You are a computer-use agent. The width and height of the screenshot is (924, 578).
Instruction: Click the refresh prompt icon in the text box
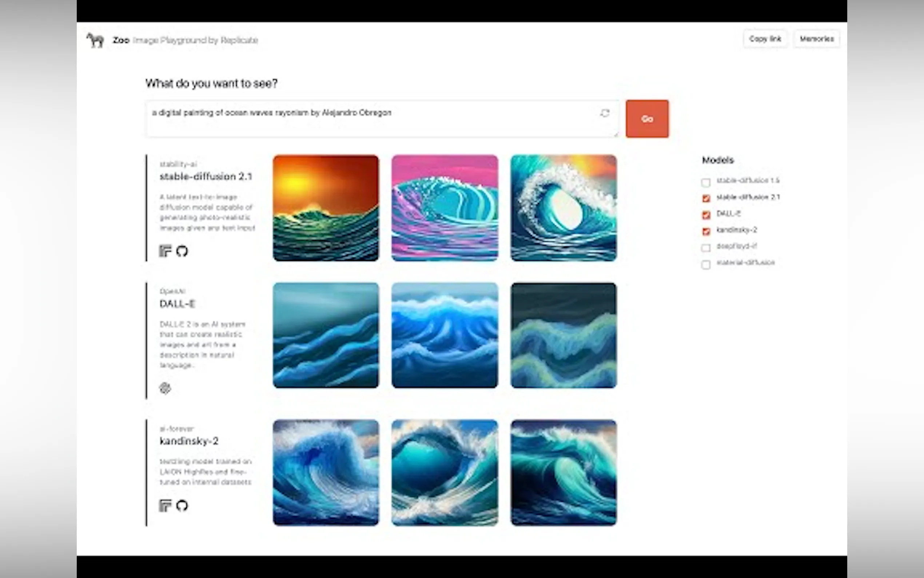tap(605, 113)
